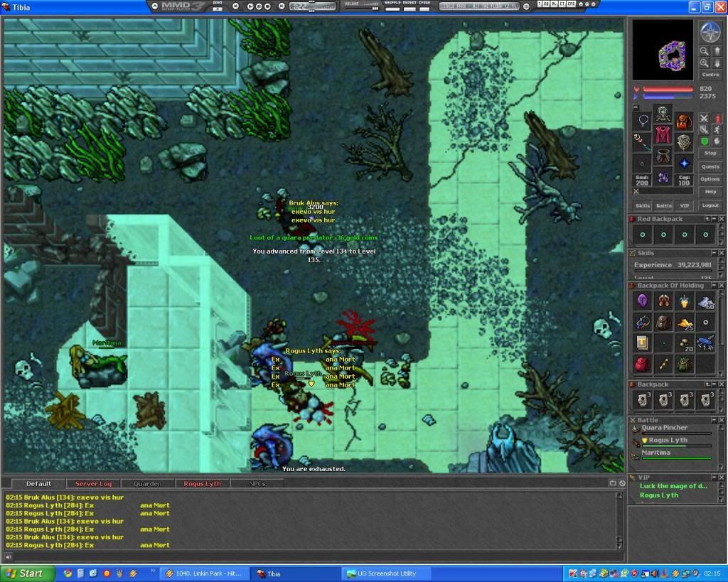Select the wand in the weapon slot
The image size is (728, 582).
643,143
